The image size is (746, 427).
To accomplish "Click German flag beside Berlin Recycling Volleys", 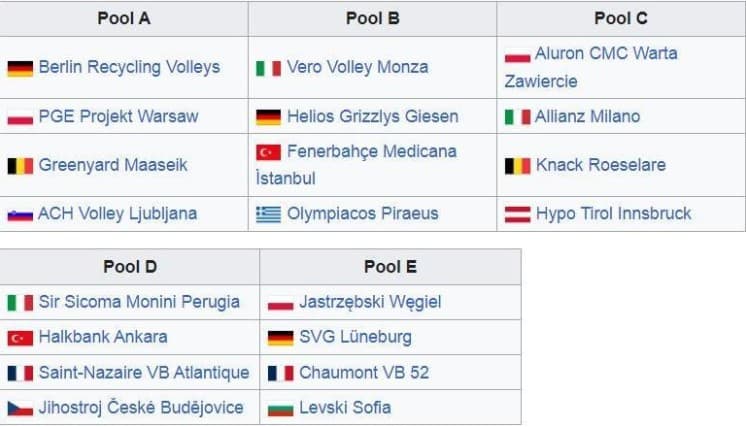I will click(20, 68).
